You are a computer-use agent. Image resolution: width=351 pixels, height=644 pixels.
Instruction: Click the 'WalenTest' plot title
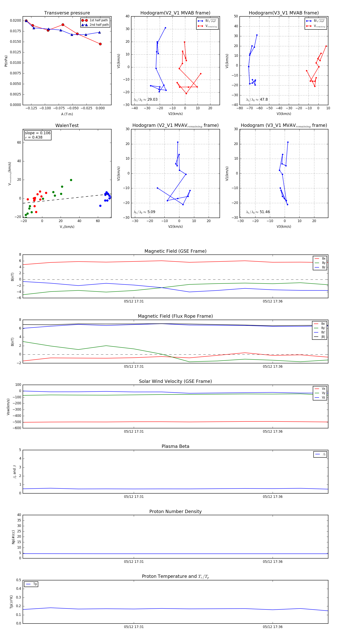coord(67,125)
